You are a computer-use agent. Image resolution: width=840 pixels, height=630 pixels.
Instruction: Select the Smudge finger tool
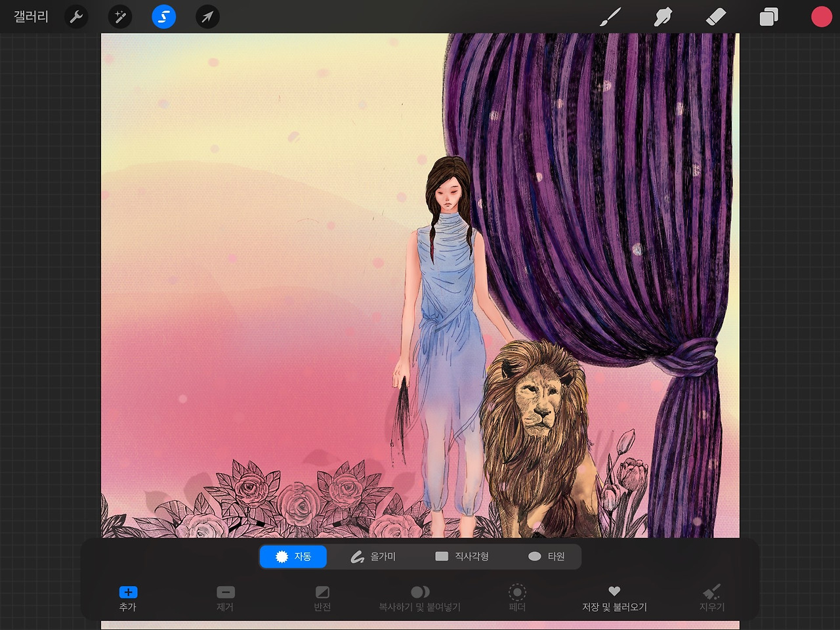[x=663, y=17]
